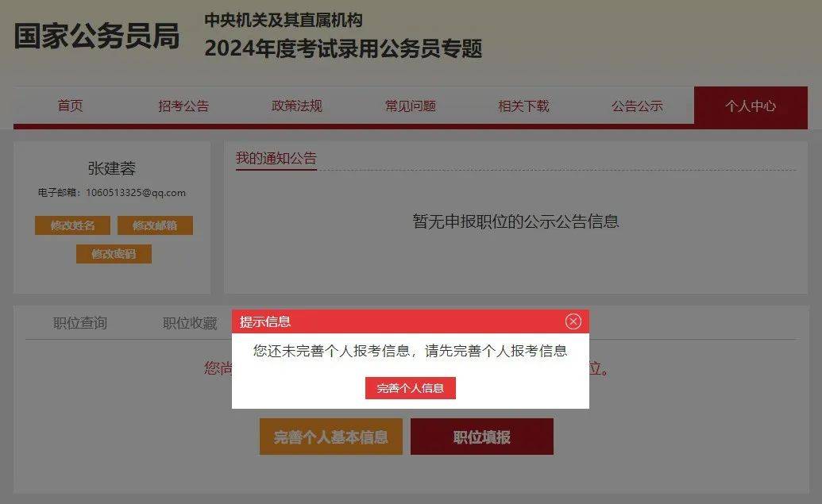
Task: Click the 修改邮箱 button
Action: click(155, 225)
